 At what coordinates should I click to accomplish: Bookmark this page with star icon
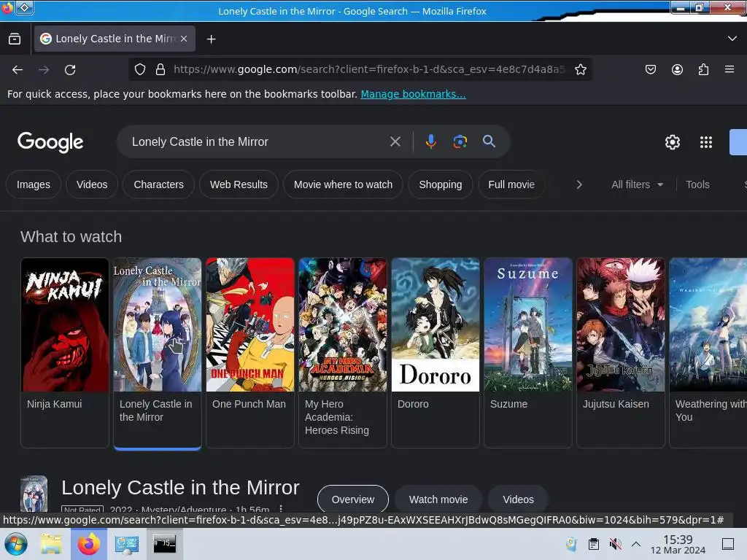[x=580, y=69]
